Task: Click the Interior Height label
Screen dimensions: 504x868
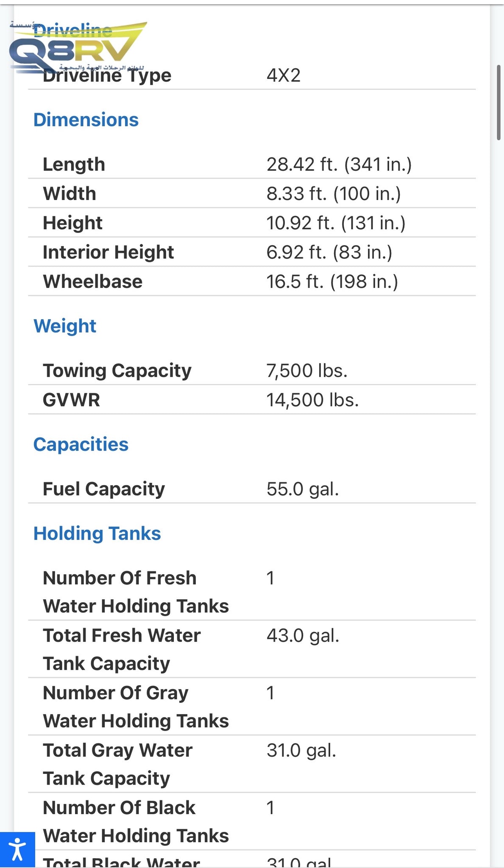Action: point(108,252)
